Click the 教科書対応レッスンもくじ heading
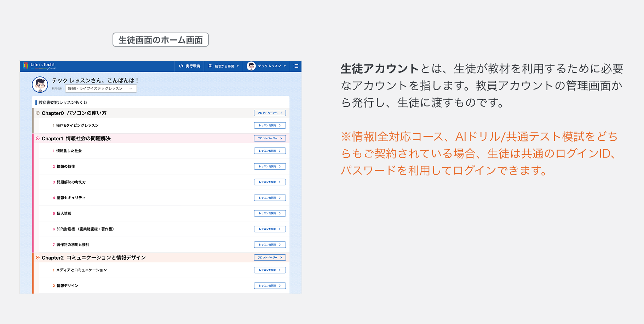Image resolution: width=644 pixels, height=324 pixels. click(x=63, y=103)
